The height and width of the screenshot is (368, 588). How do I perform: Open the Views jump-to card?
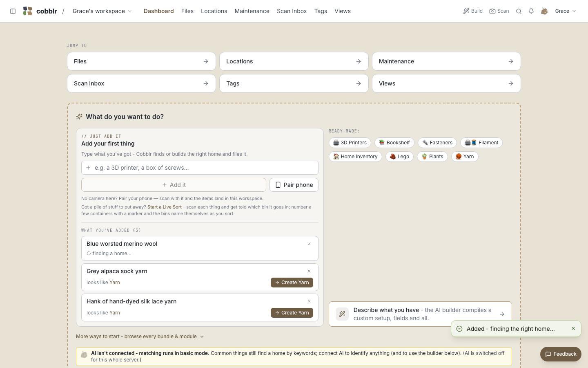coord(446,83)
